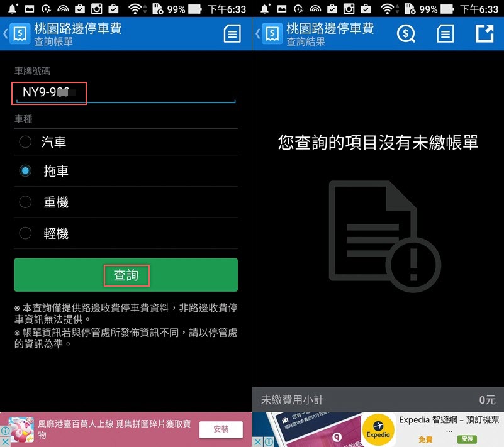Open the ad info icon on left ad banner

tap(5, 430)
